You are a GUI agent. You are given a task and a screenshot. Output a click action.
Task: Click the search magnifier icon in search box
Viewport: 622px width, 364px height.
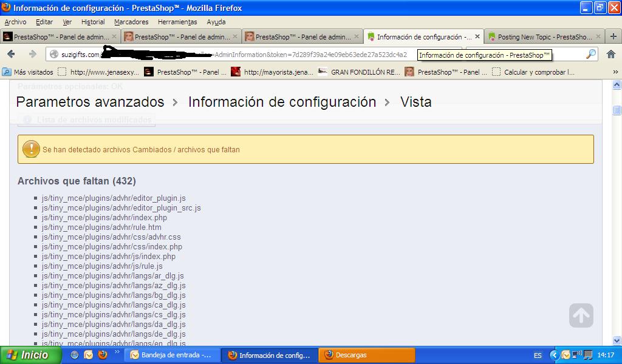[591, 54]
